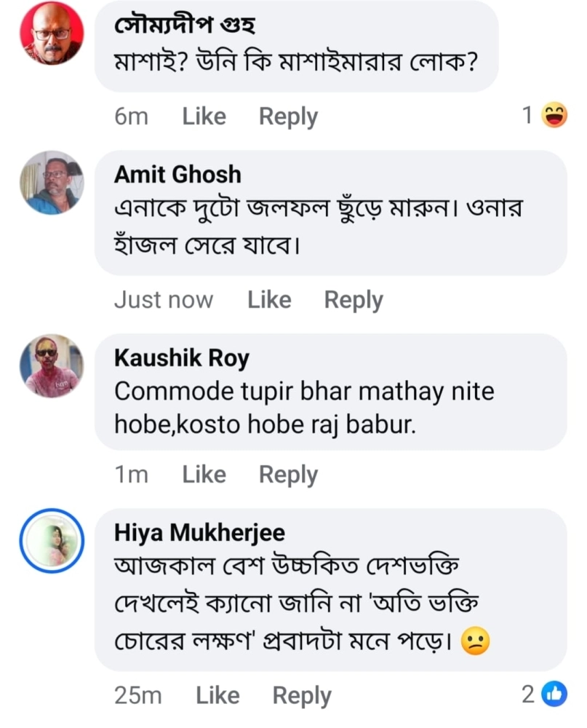587x728 pixels.
Task: Like Amit Ghosh's comment
Action: tap(269, 300)
